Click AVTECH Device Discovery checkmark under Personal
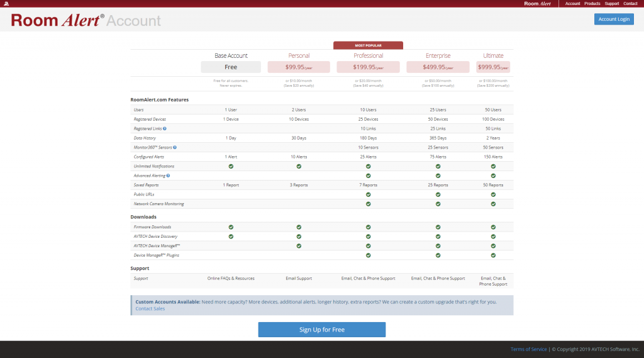This screenshot has width=644, height=358. [299, 237]
